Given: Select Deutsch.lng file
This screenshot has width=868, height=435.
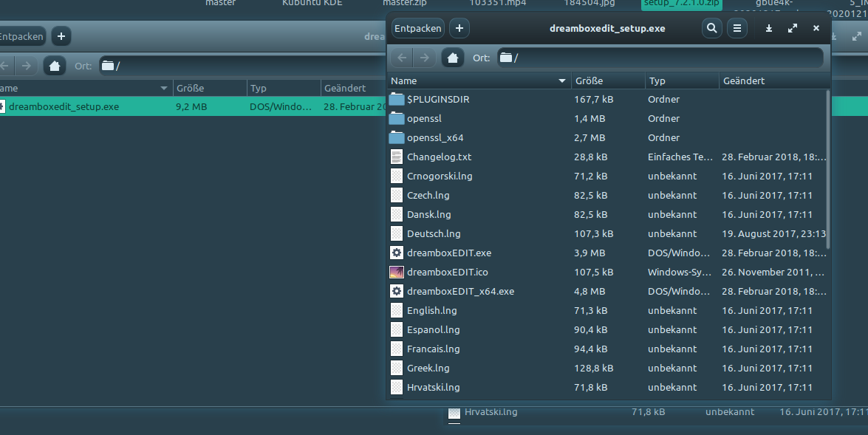Looking at the screenshot, I should [606, 233].
